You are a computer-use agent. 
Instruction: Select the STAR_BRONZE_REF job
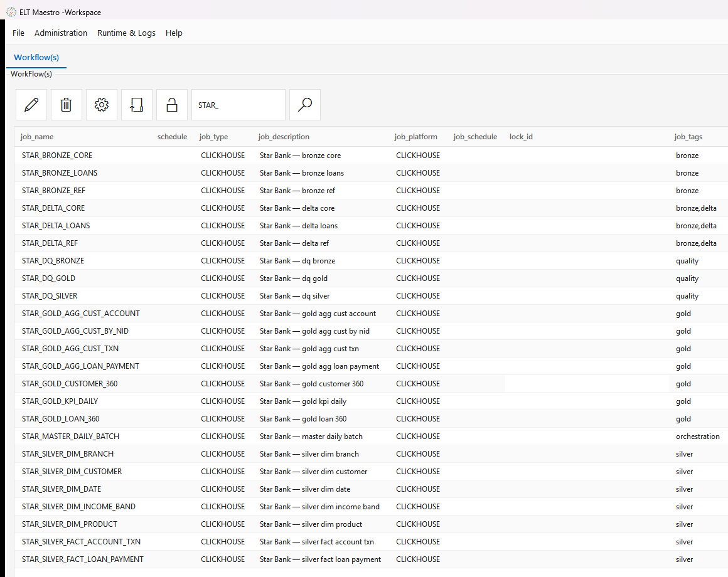point(53,191)
